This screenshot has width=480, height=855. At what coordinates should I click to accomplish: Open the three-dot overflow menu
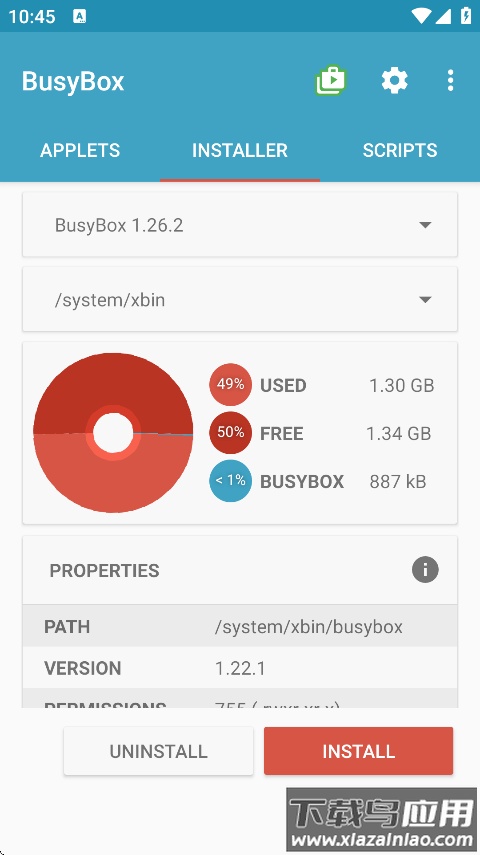click(450, 81)
